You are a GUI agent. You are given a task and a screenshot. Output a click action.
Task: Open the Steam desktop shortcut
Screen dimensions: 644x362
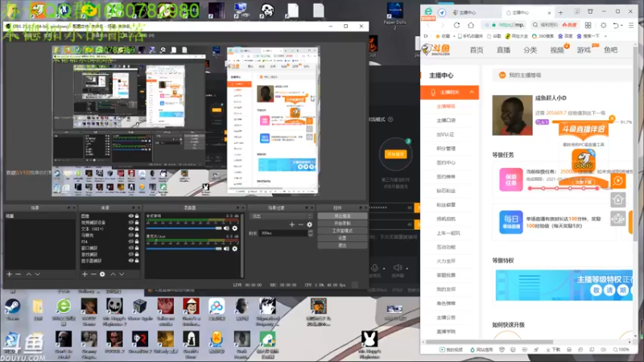click(12, 309)
